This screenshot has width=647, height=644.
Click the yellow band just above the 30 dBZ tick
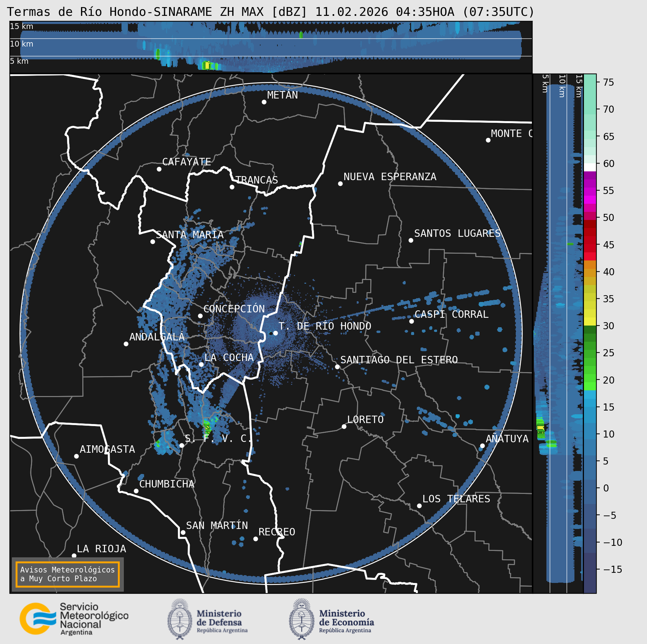point(590,321)
